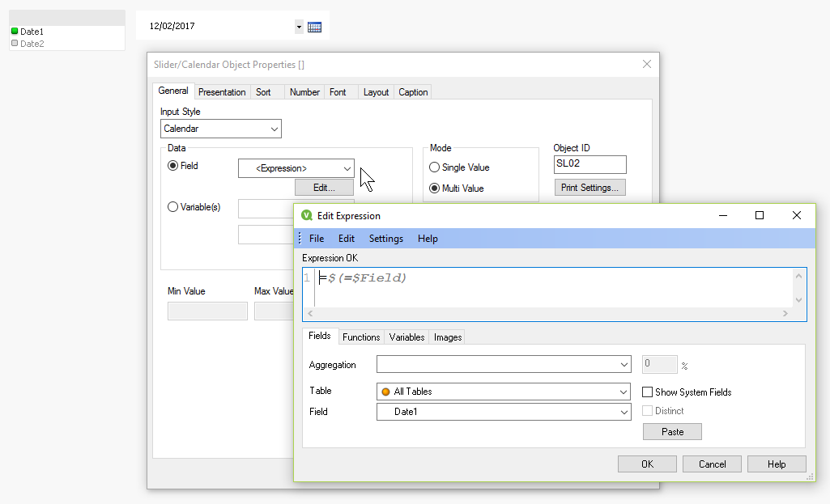Choose Single Value mode

[435, 167]
